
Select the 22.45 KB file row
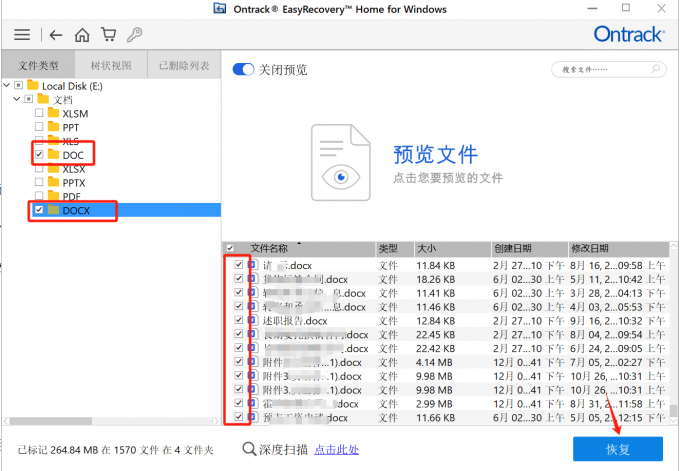click(x=446, y=334)
